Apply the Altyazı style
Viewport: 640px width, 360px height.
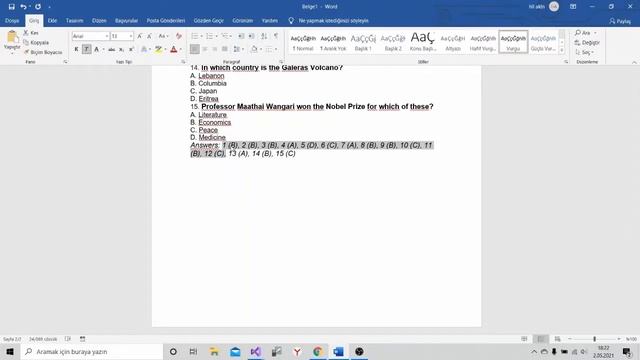click(x=453, y=42)
